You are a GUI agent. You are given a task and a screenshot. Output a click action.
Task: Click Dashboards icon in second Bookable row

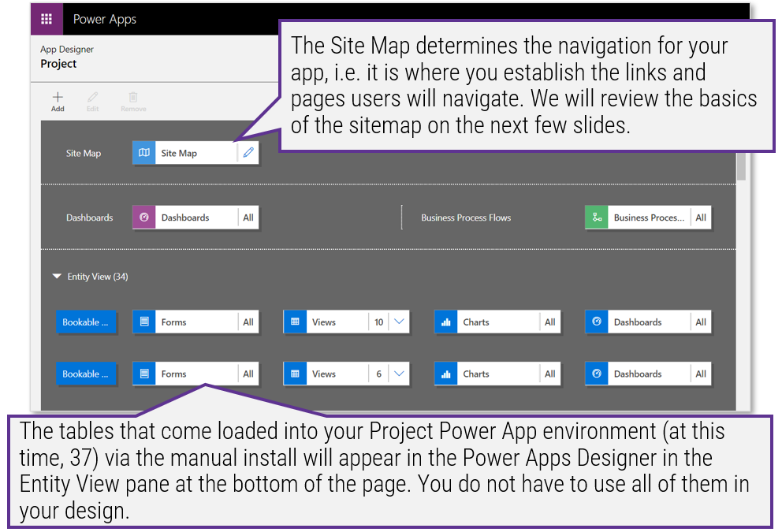(x=597, y=374)
